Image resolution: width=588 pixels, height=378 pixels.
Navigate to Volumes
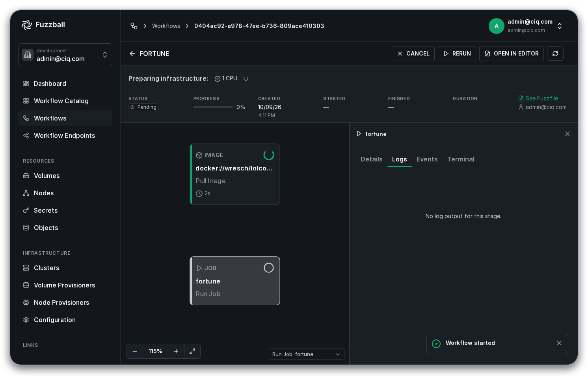[65, 176]
